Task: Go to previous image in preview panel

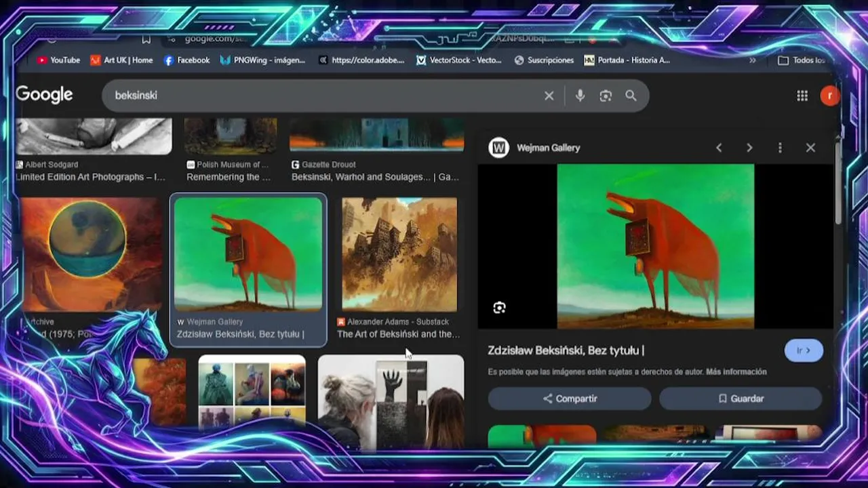Action: [719, 148]
